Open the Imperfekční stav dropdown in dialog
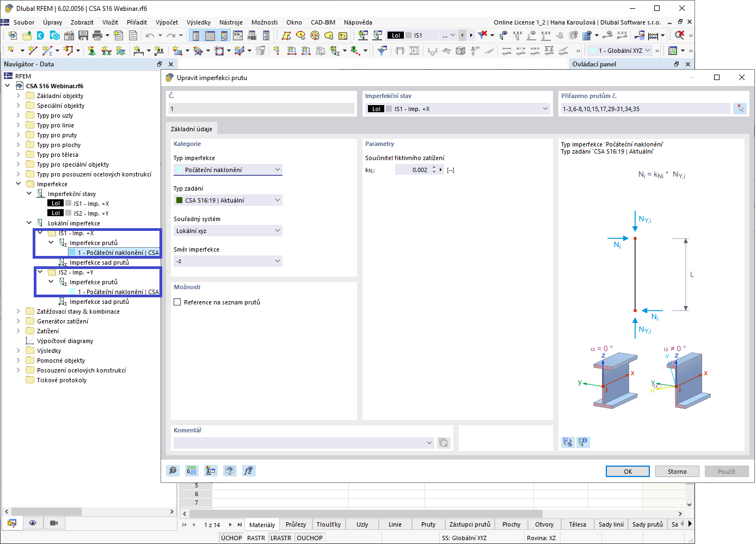Screen dimensions: 756x544 [x=458, y=109]
